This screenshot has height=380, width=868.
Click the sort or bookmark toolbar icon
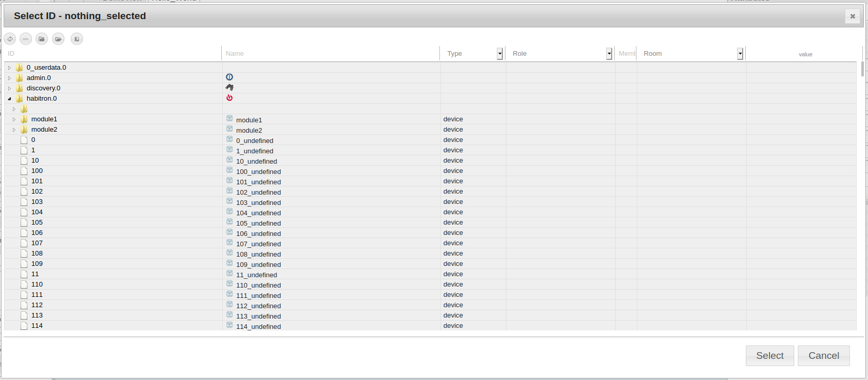pyautogui.click(x=77, y=39)
